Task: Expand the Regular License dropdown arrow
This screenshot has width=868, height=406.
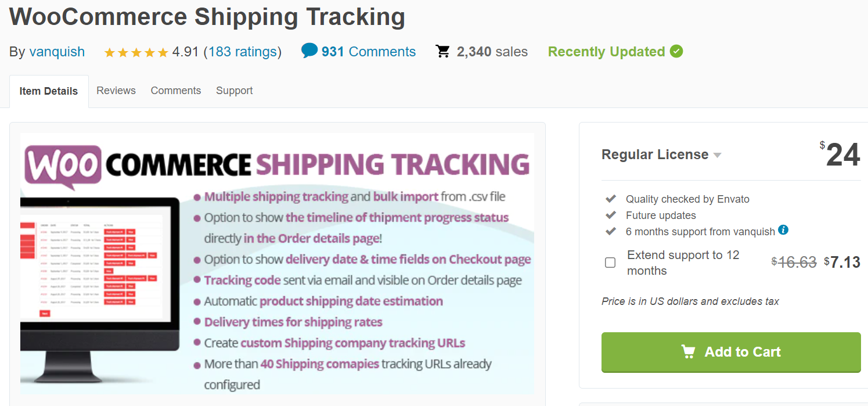Action: pos(717,155)
